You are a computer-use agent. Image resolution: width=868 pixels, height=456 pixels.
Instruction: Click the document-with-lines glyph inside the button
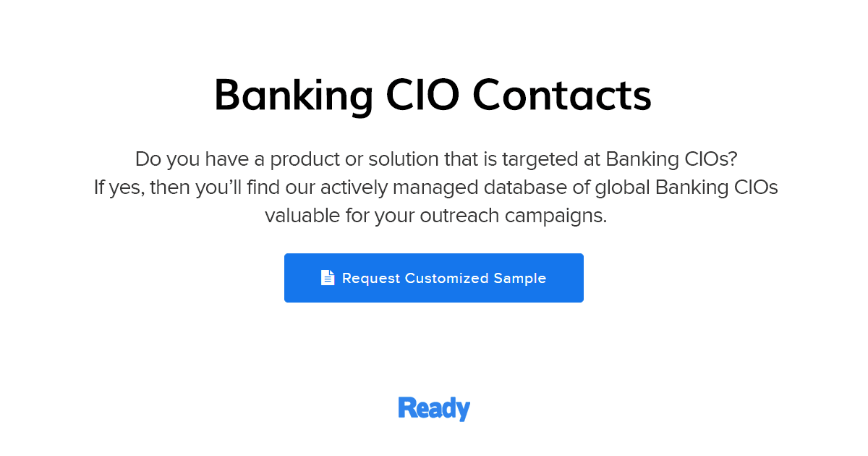(x=328, y=277)
